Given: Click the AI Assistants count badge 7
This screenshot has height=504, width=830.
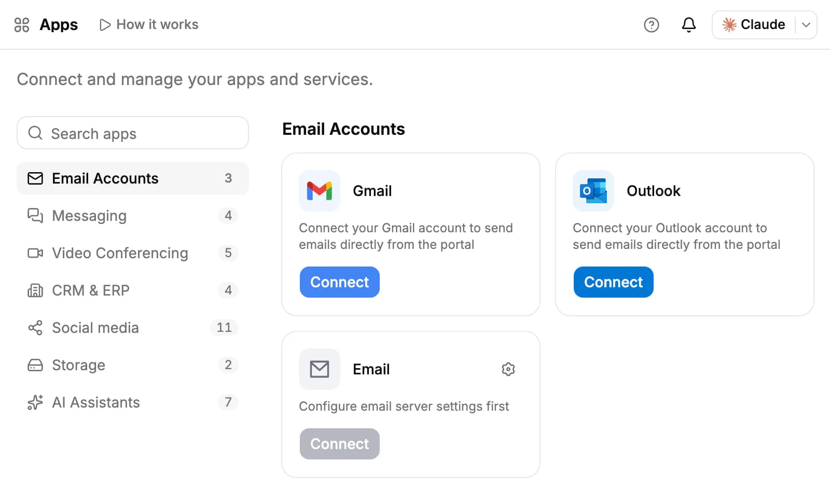Looking at the screenshot, I should coord(228,402).
